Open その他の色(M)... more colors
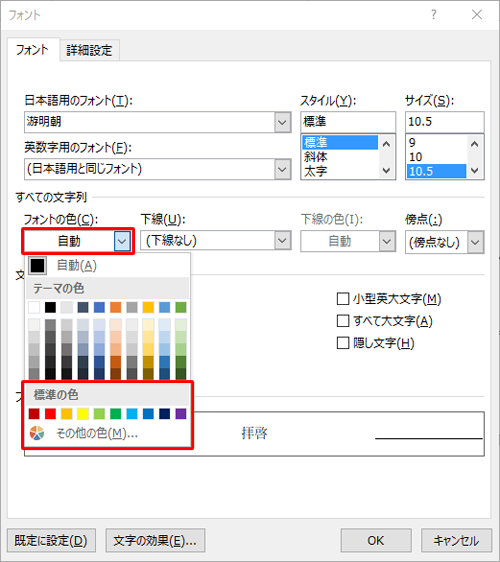This screenshot has height=562, width=500. 107,434
